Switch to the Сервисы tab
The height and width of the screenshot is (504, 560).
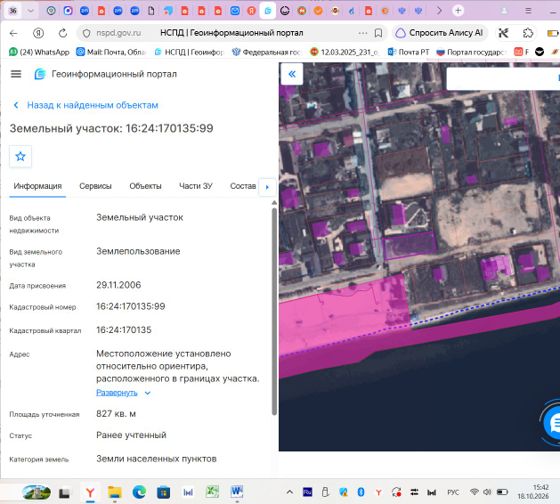coord(95,186)
